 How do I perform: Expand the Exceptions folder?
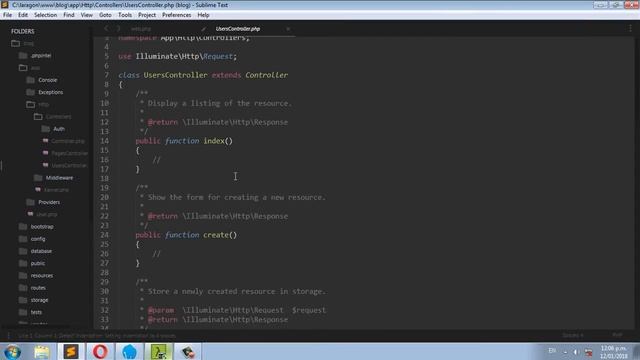[x=31, y=92]
